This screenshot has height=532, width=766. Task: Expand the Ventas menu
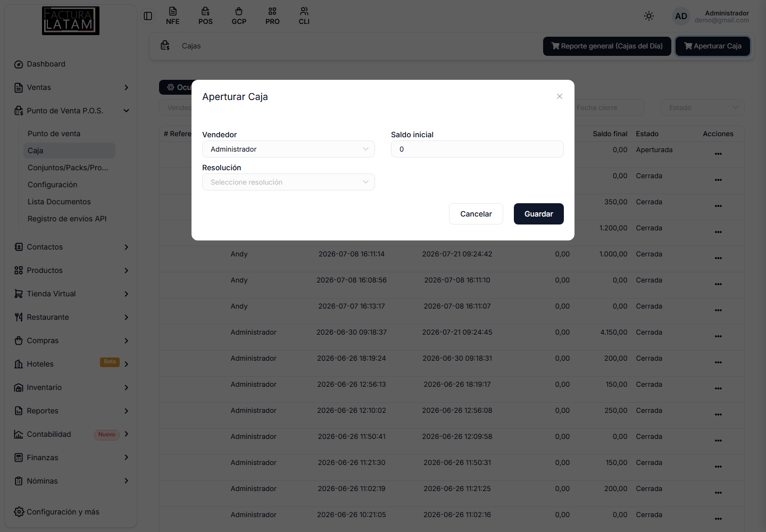click(71, 87)
